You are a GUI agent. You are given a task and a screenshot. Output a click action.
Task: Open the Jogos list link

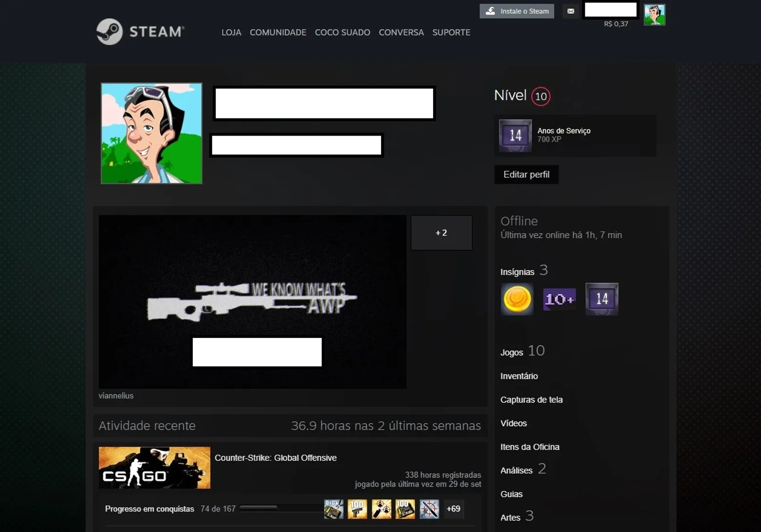coord(512,353)
